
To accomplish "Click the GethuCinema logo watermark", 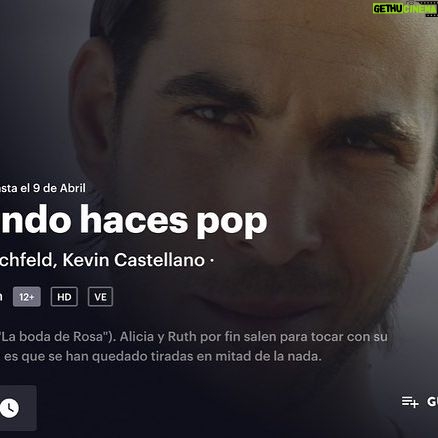I will click(x=405, y=8).
